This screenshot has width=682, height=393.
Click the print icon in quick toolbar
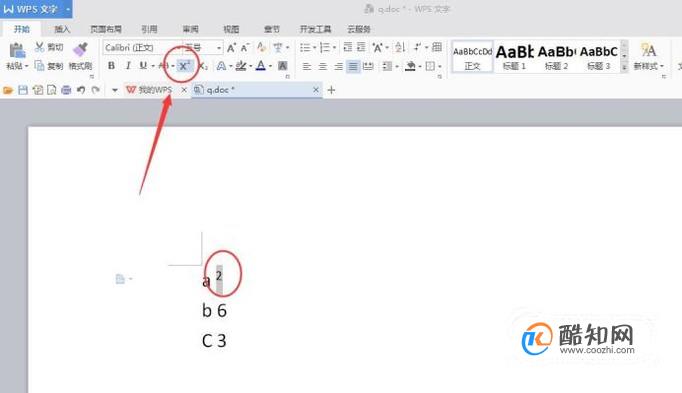66,90
